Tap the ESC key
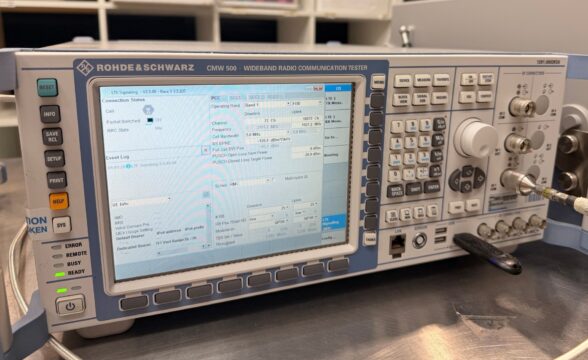The width and height of the screenshot is (588, 360). [x=468, y=97]
